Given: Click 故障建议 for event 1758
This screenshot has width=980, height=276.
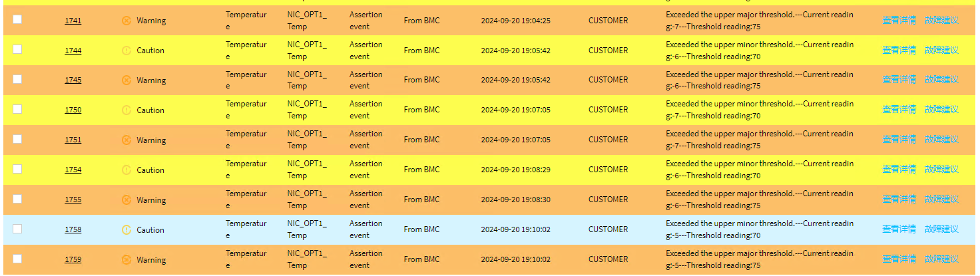Looking at the screenshot, I should (941, 229).
